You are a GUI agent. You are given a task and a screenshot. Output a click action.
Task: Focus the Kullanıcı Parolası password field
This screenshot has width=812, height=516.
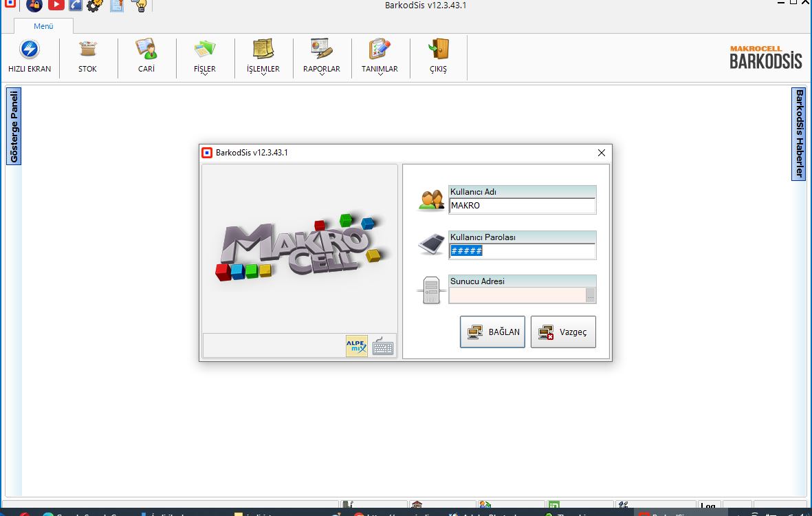click(522, 251)
